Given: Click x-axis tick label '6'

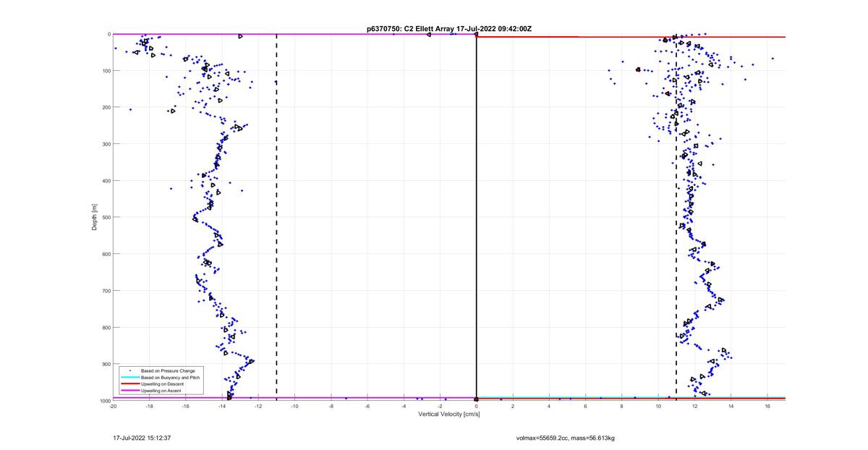Looking at the screenshot, I should [585, 405].
